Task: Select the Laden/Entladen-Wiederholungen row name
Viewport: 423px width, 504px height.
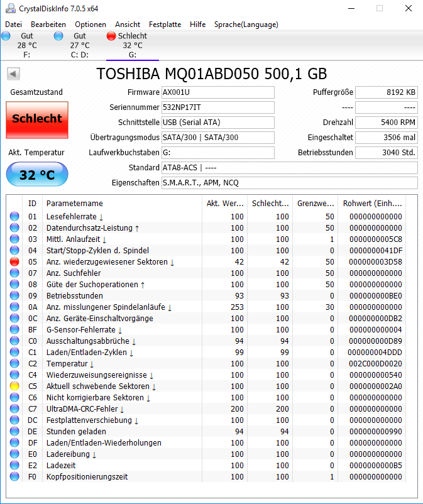Action: tap(104, 442)
